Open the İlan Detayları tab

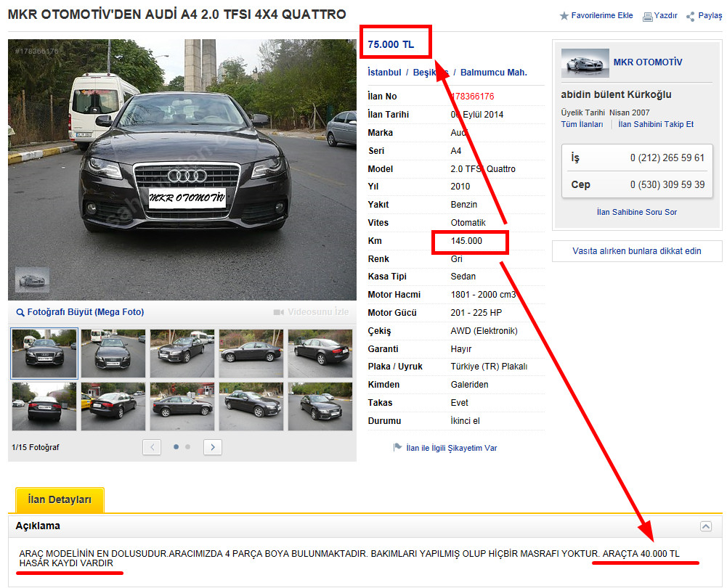[60, 499]
